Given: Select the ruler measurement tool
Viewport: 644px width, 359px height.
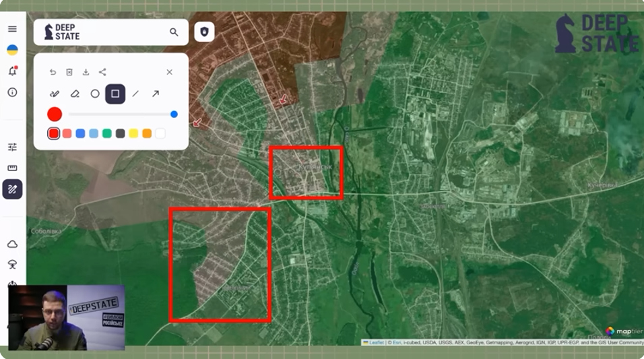Looking at the screenshot, I should [12, 168].
